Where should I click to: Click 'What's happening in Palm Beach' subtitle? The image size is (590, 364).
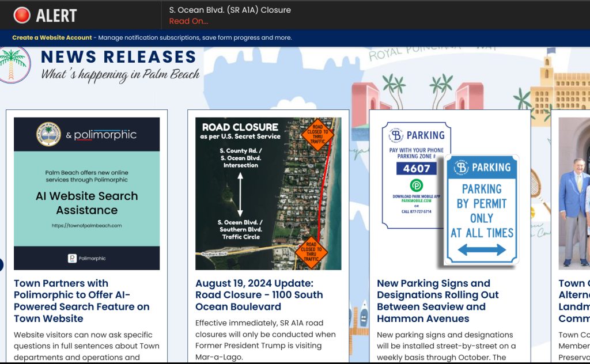(x=120, y=75)
